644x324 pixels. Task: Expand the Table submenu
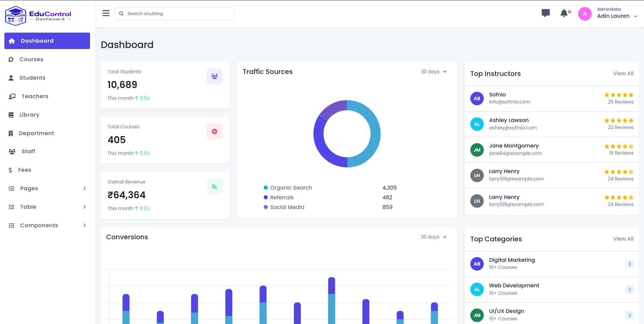(47, 207)
